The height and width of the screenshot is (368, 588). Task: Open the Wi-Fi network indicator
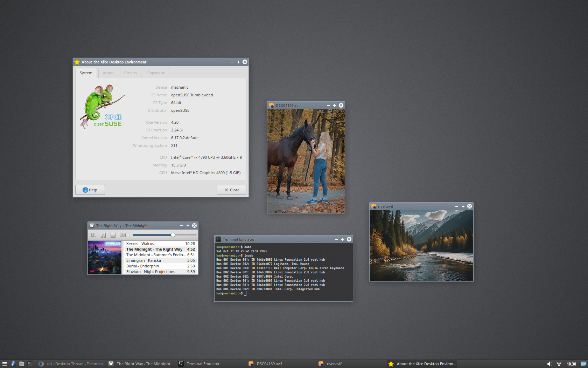559,364
